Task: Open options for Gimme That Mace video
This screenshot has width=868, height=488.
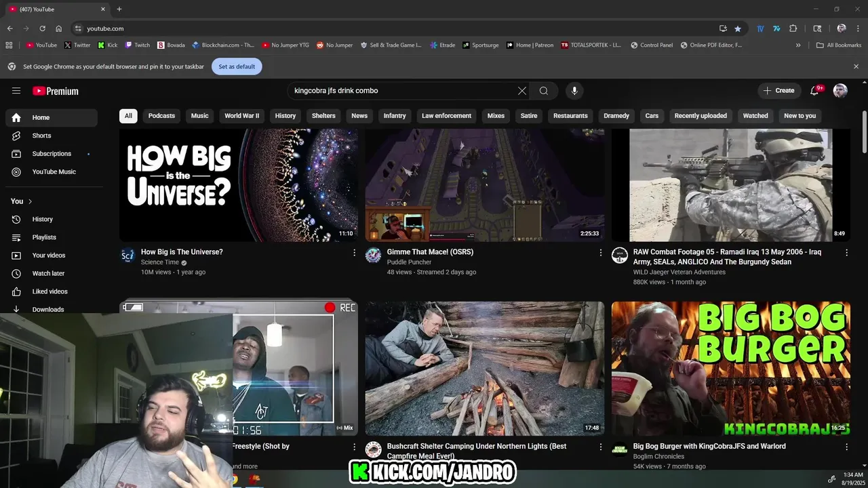Action: tap(600, 253)
